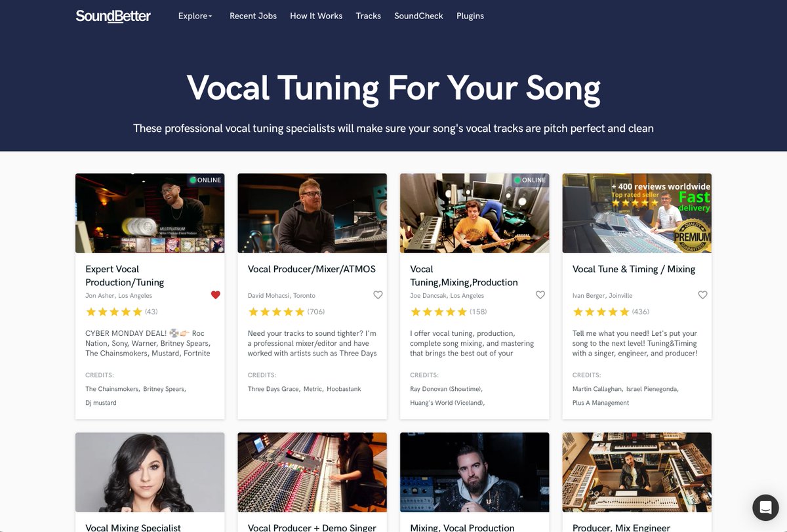Open David Mohacsi's profile photo thumbnail
This screenshot has height=532, width=787.
click(x=312, y=213)
